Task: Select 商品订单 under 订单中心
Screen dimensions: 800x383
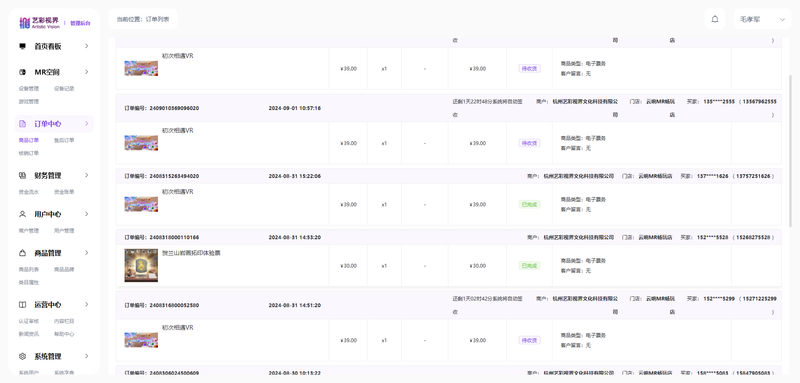Action: [x=29, y=140]
